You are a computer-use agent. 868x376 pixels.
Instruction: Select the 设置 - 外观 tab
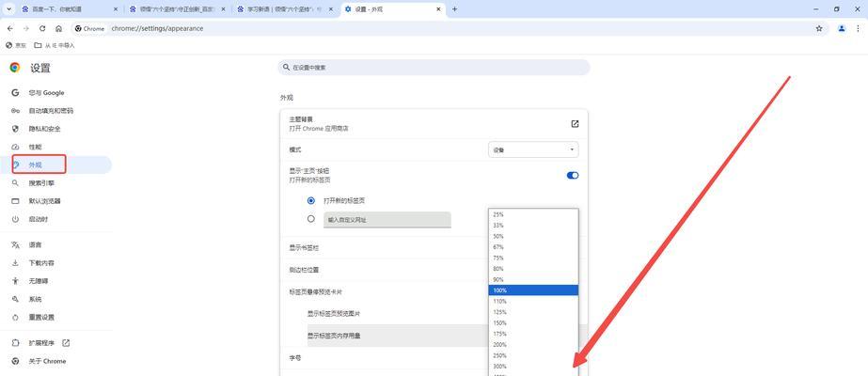[392, 9]
